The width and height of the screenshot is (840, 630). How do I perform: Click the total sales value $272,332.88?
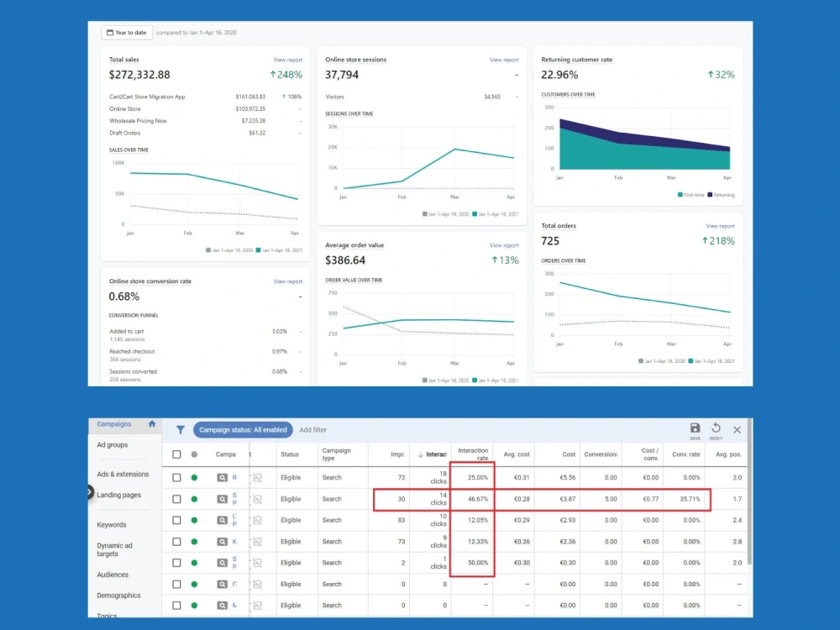pos(139,75)
